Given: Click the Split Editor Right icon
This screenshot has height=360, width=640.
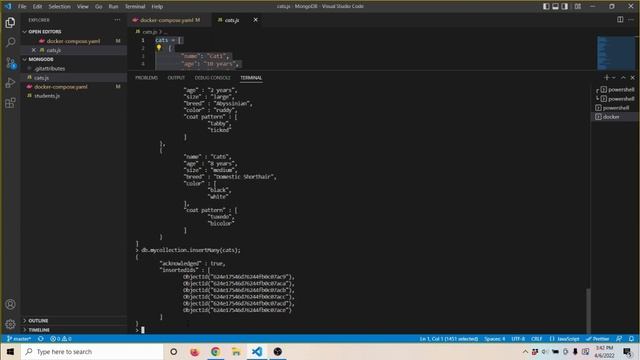Looking at the screenshot, I should click(620, 20).
